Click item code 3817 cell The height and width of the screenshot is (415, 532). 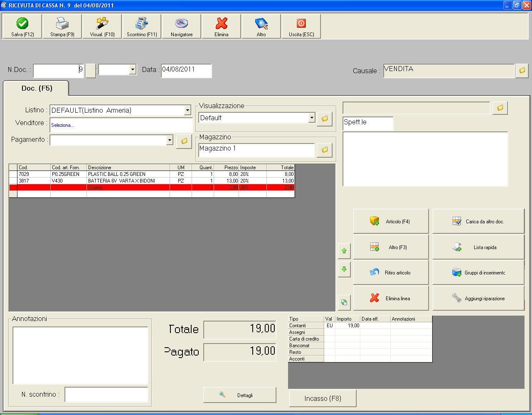coord(34,181)
